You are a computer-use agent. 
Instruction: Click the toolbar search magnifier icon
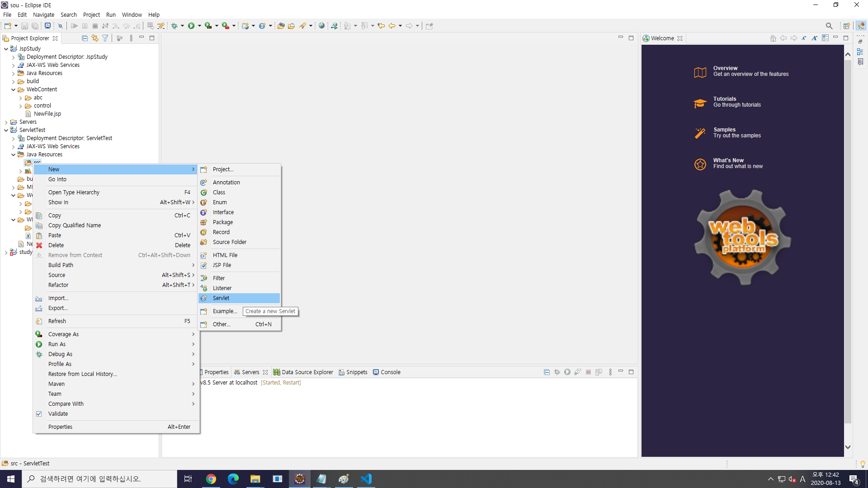click(829, 26)
